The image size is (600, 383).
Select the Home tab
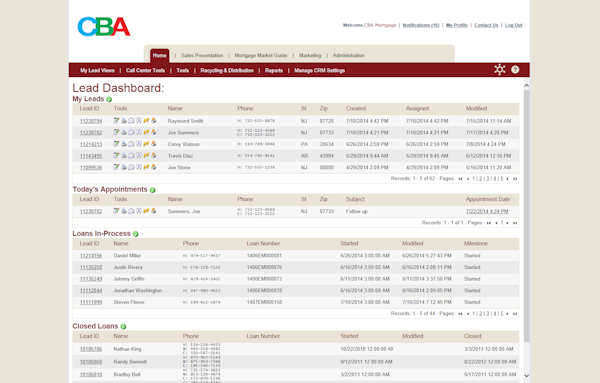click(160, 55)
